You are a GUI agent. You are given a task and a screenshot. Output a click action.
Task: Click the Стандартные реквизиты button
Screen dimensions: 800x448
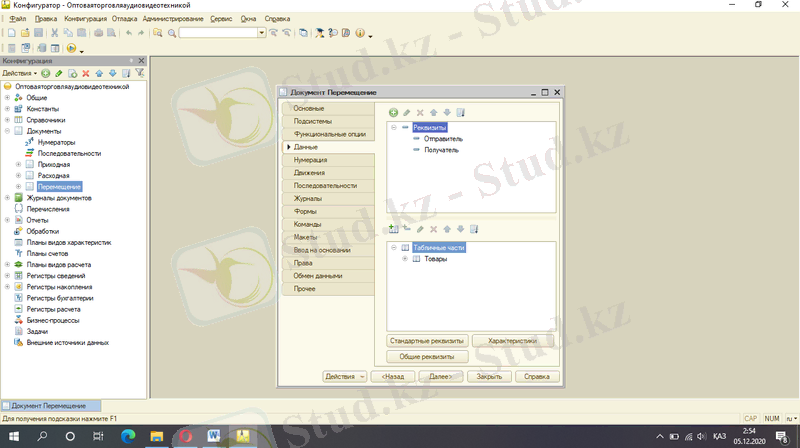click(427, 341)
